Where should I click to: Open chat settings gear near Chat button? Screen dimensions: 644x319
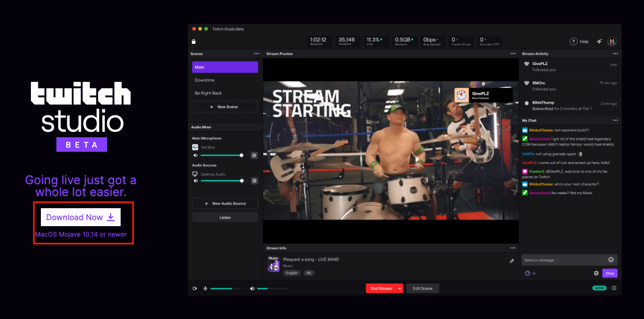click(x=596, y=273)
